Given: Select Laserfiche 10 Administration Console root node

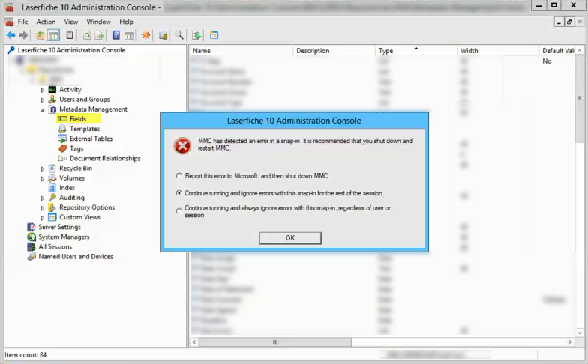Looking at the screenshot, I should click(x=71, y=50).
